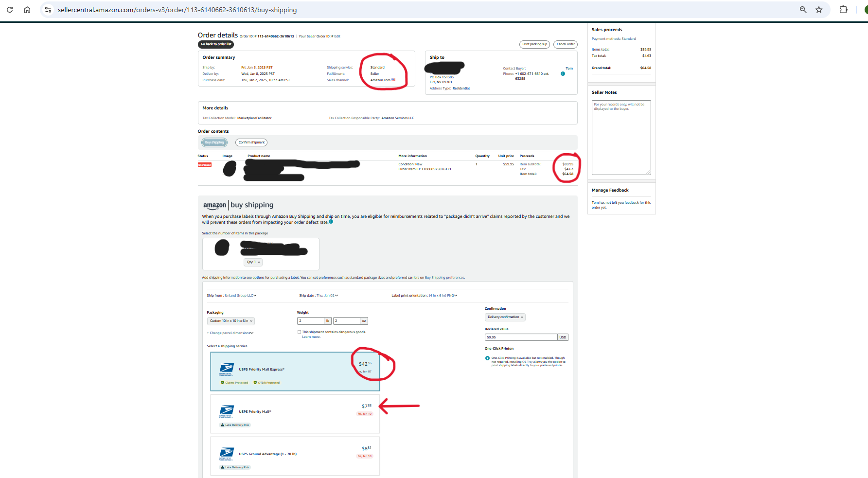
Task: Open Packaging Custom 10 in x 10 in dropdown
Action: [231, 321]
